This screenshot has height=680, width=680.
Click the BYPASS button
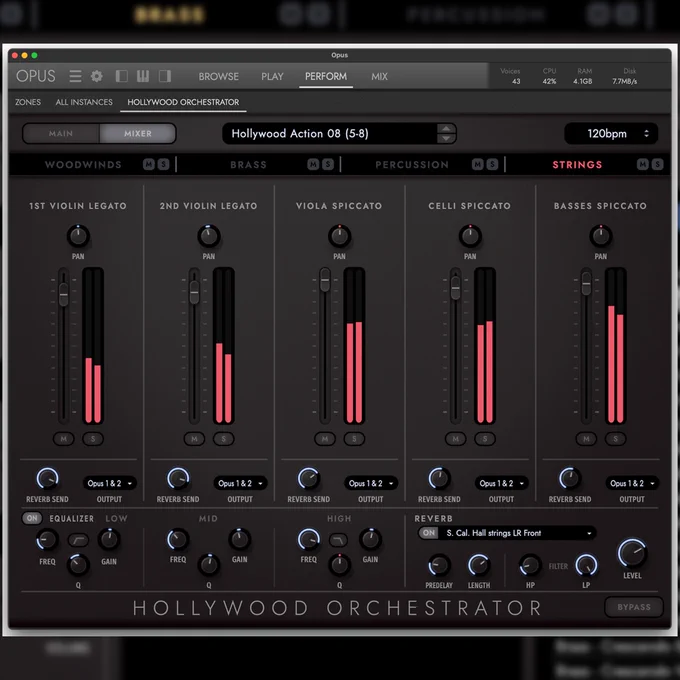(x=634, y=607)
